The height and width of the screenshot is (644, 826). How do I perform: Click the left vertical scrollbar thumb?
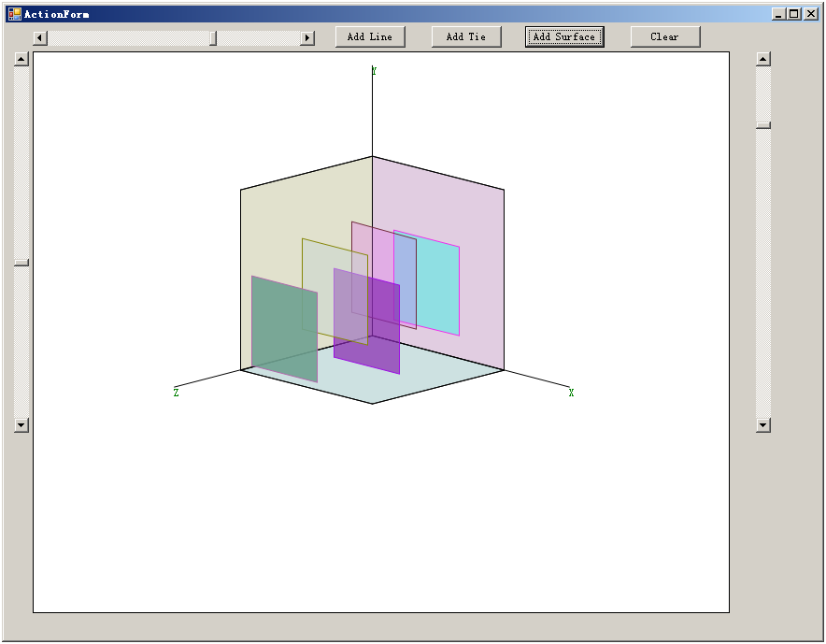click(x=21, y=263)
